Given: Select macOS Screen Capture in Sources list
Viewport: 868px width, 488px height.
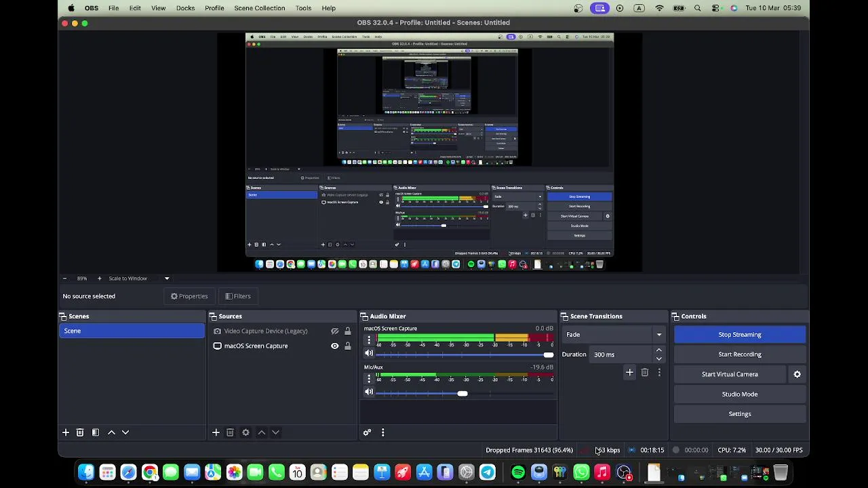Looking at the screenshot, I should click(x=256, y=346).
